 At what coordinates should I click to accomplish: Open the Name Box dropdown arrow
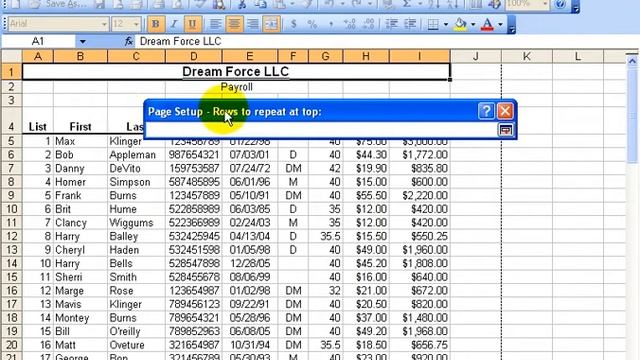(82, 41)
